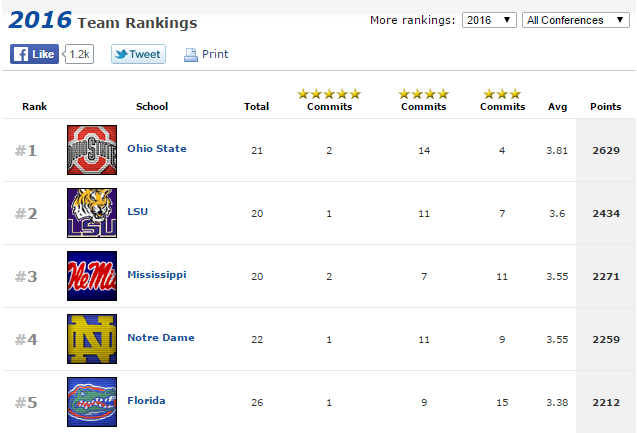
Task: Open the Florida school link
Action: [x=146, y=401]
